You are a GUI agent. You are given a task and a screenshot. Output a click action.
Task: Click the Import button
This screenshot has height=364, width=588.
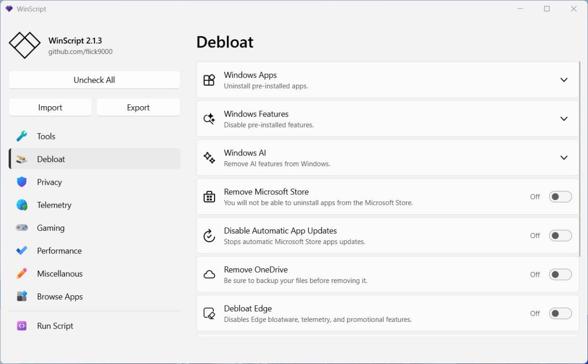[x=50, y=108]
